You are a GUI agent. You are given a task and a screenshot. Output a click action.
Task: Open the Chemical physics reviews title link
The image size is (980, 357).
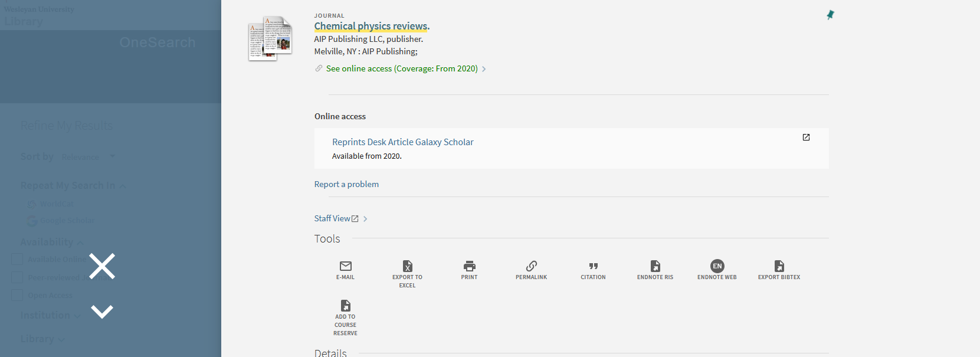pos(372,26)
